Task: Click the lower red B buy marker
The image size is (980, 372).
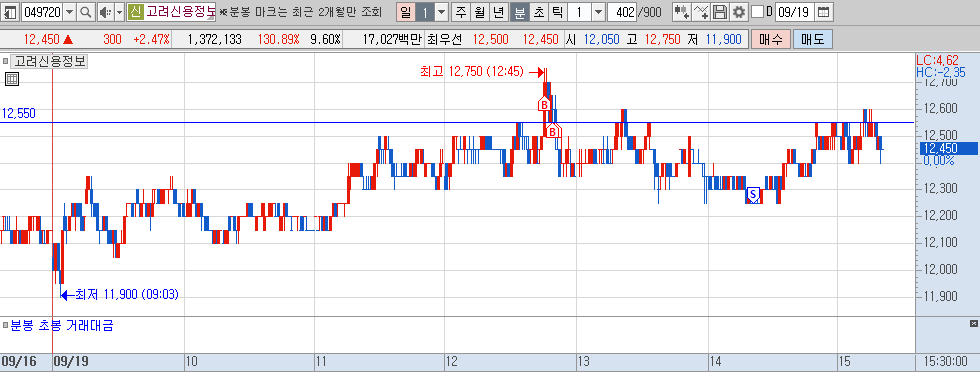Action: (x=552, y=131)
